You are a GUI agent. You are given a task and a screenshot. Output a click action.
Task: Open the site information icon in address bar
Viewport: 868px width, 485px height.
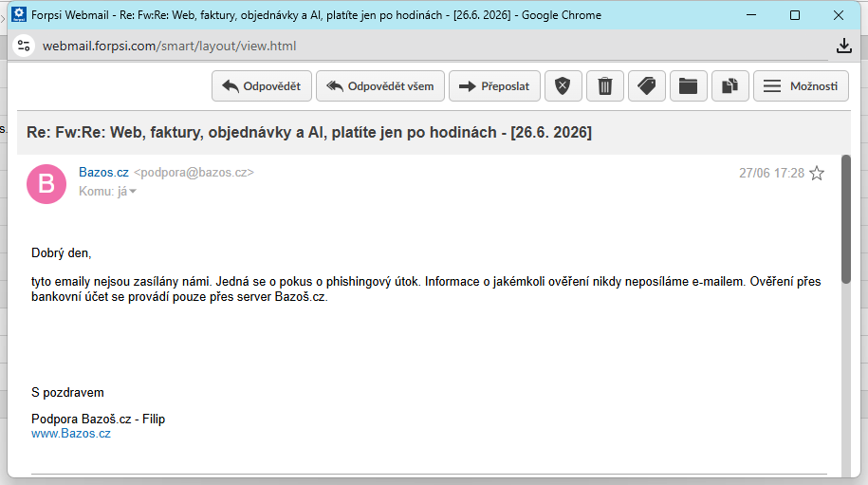click(x=24, y=46)
